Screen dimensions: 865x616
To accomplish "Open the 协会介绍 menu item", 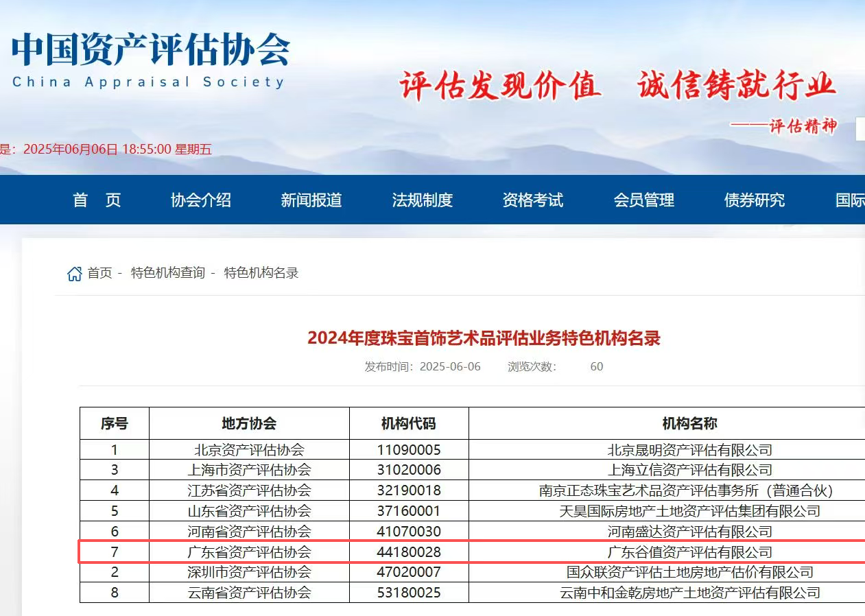I will (x=201, y=200).
